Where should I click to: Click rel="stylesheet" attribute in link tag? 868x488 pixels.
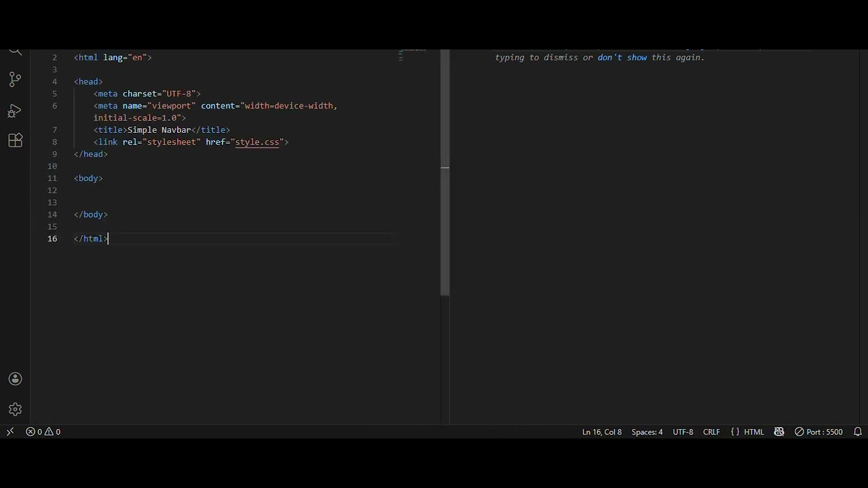(x=161, y=142)
